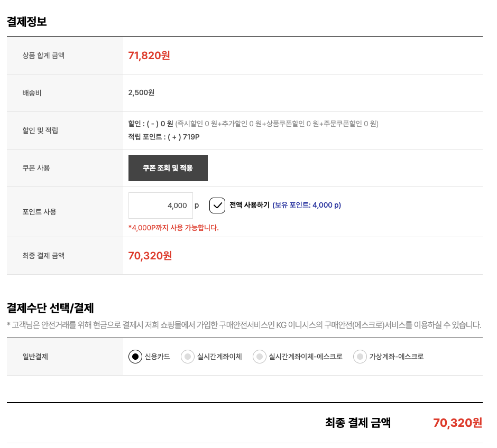Image resolution: width=497 pixels, height=448 pixels.
Task: Pick 가상계좌-에스크로 as payment method
Action: click(x=360, y=357)
